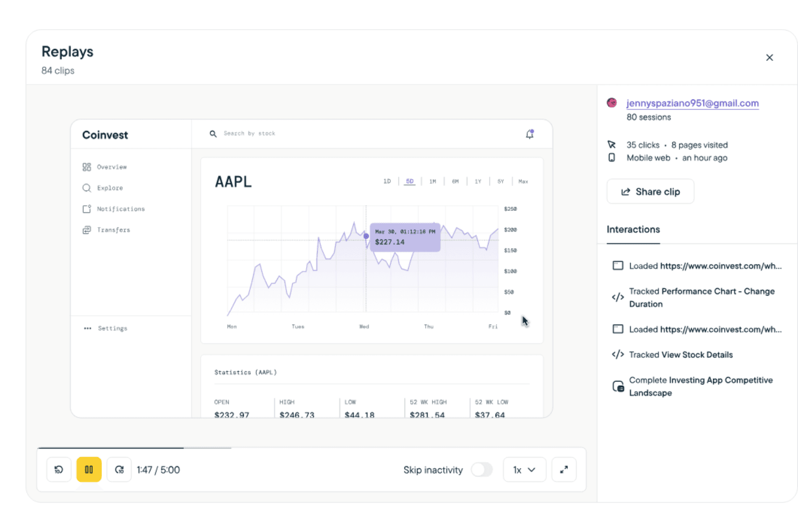Click the code icon for Tracked Performance Chart

tap(618, 297)
